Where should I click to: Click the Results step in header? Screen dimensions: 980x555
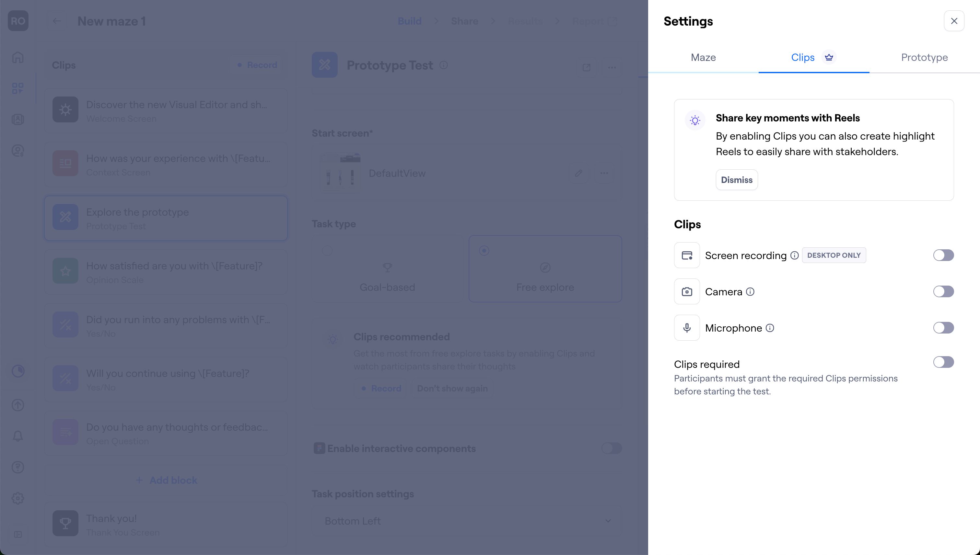(525, 21)
